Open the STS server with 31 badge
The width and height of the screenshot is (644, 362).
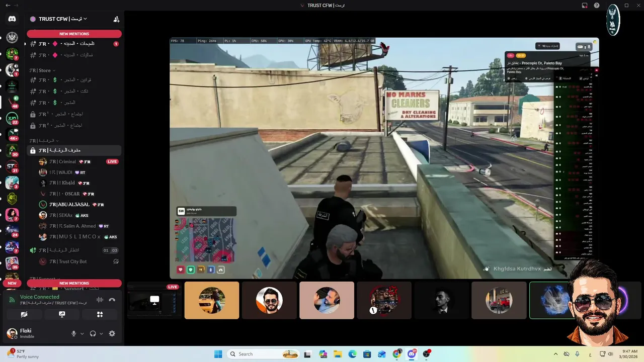(x=12, y=166)
